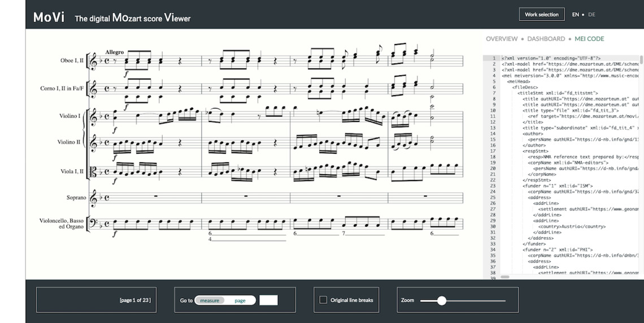The width and height of the screenshot is (644, 323).
Task: Switch language to DE
Action: tap(591, 14)
